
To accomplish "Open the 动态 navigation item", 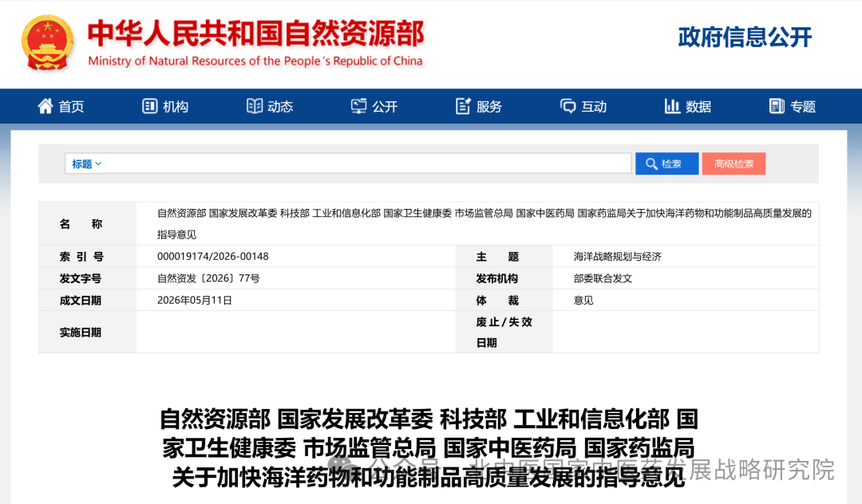I will click(270, 106).
